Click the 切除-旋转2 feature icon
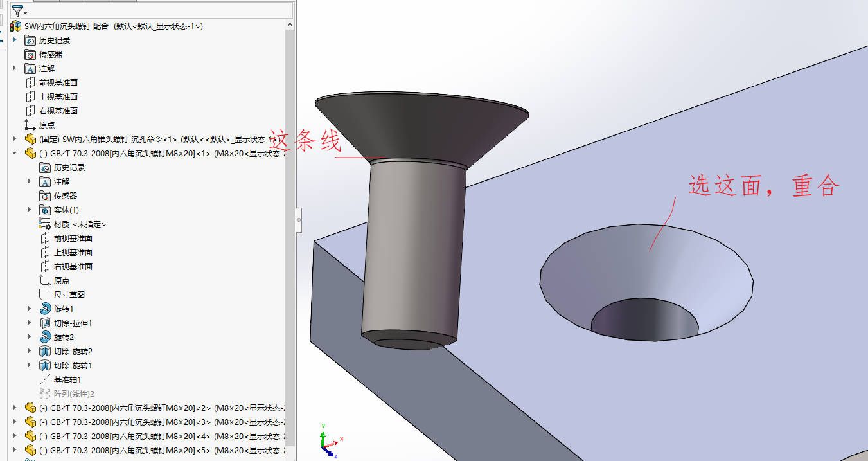 coord(45,352)
